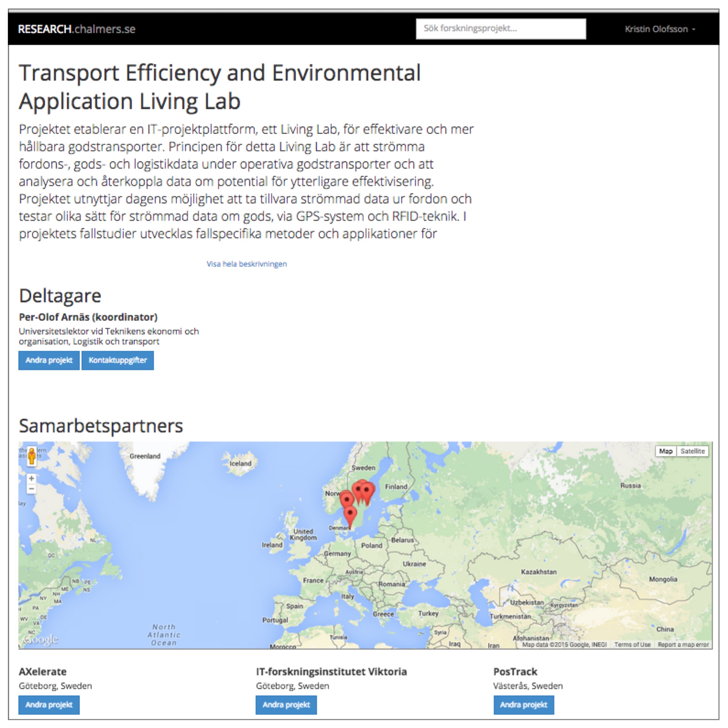Screen dimensions: 728x728
Task: Click the Street View pegman icon
Action: coord(32,456)
